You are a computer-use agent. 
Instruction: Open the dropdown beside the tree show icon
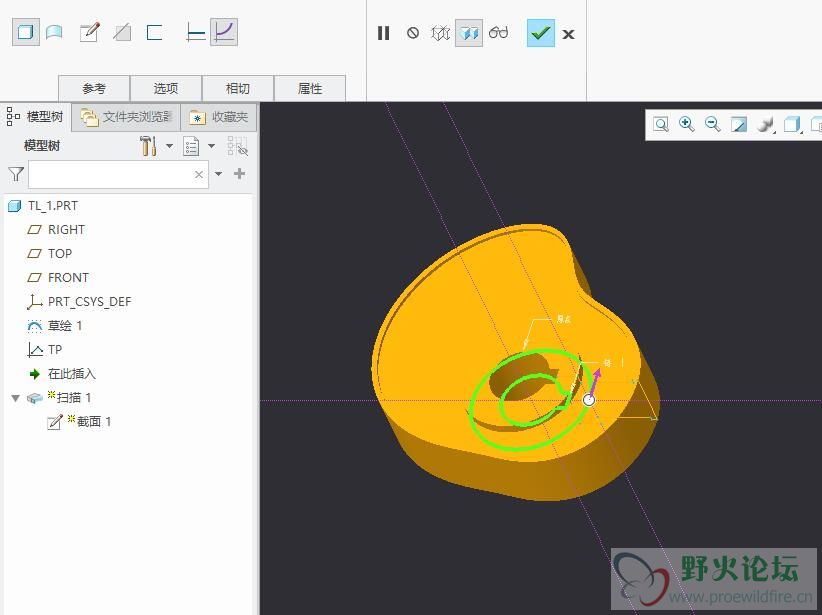pyautogui.click(x=211, y=146)
